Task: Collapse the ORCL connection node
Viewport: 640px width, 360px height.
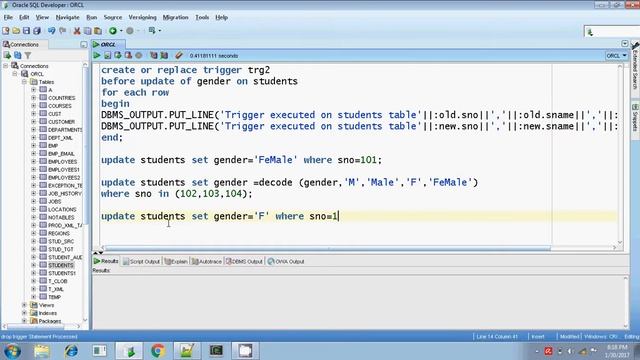Action: click(x=15, y=74)
